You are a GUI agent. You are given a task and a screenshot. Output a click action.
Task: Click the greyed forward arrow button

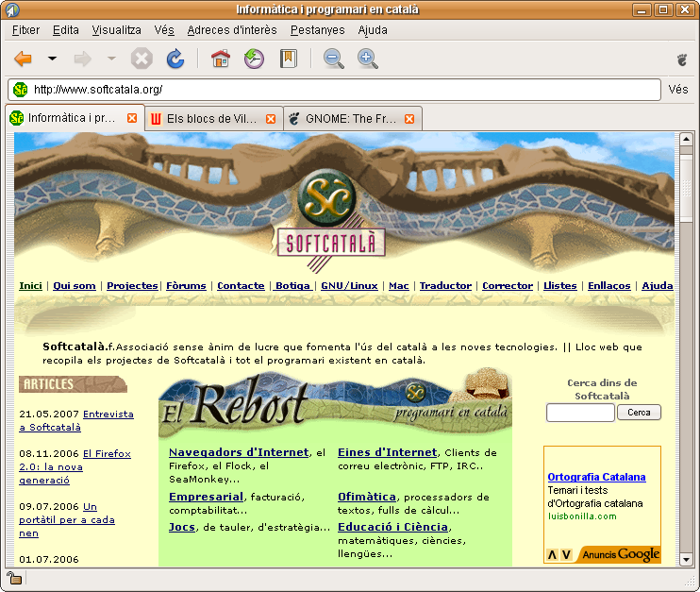pyautogui.click(x=83, y=59)
